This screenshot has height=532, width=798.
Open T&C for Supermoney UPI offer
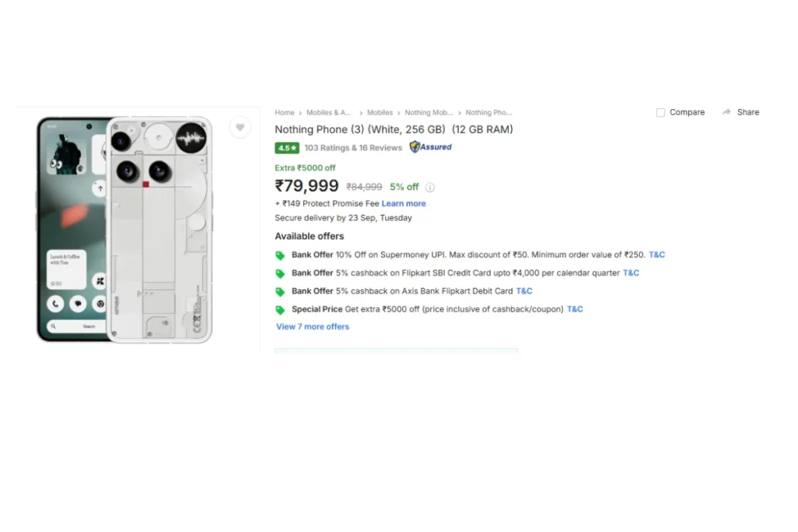click(x=657, y=255)
